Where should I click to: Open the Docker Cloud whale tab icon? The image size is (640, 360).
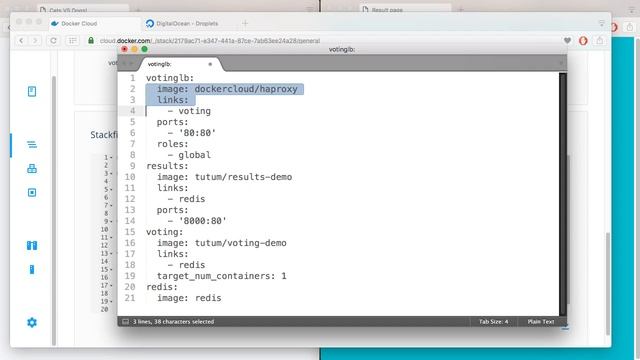click(x=55, y=24)
